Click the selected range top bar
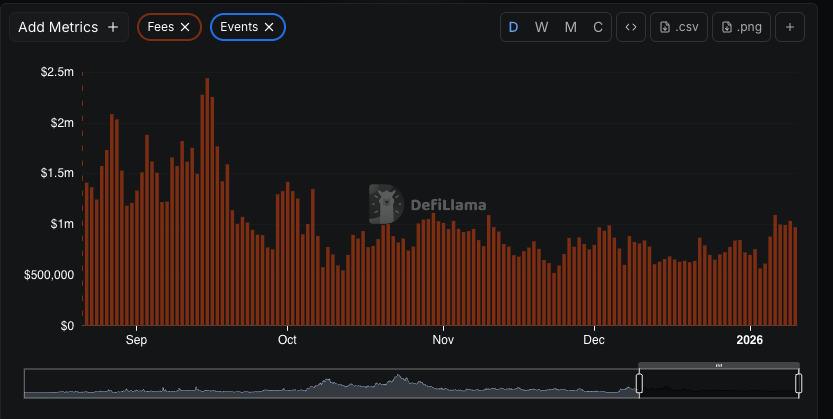Screen dimensions: 833x419 pyautogui.click(x=719, y=365)
